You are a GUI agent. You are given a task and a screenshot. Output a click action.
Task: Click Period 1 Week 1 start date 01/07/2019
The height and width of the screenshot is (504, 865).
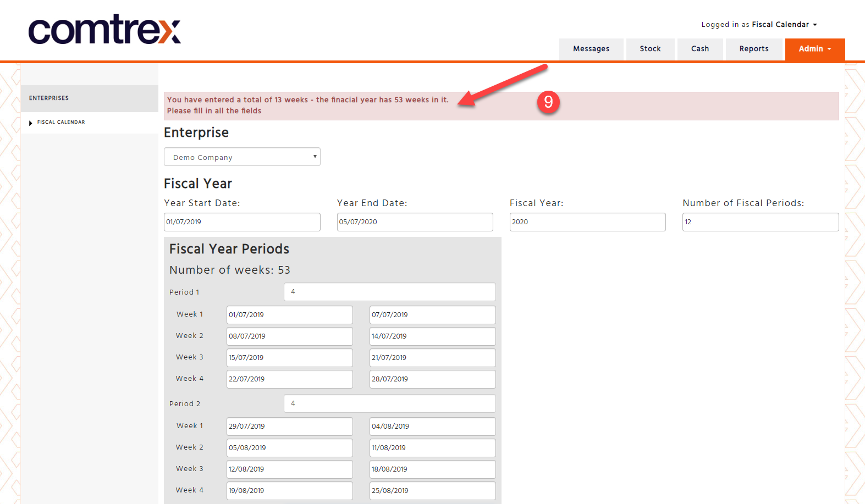pos(290,315)
